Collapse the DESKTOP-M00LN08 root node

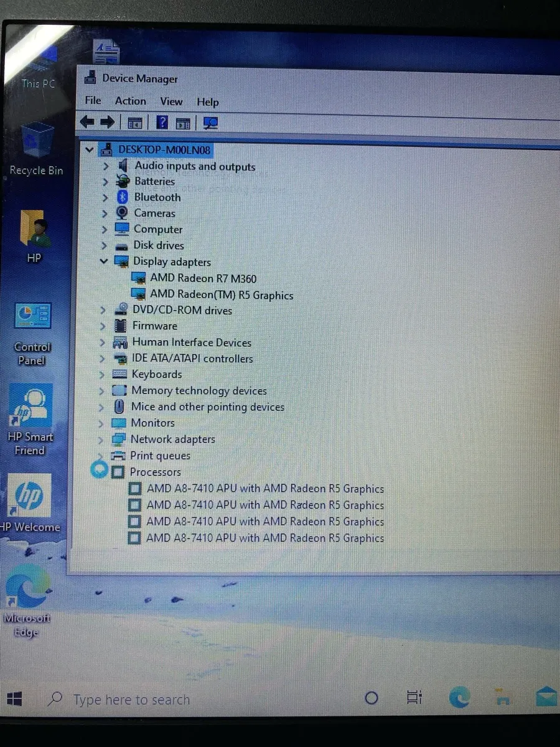(x=90, y=150)
